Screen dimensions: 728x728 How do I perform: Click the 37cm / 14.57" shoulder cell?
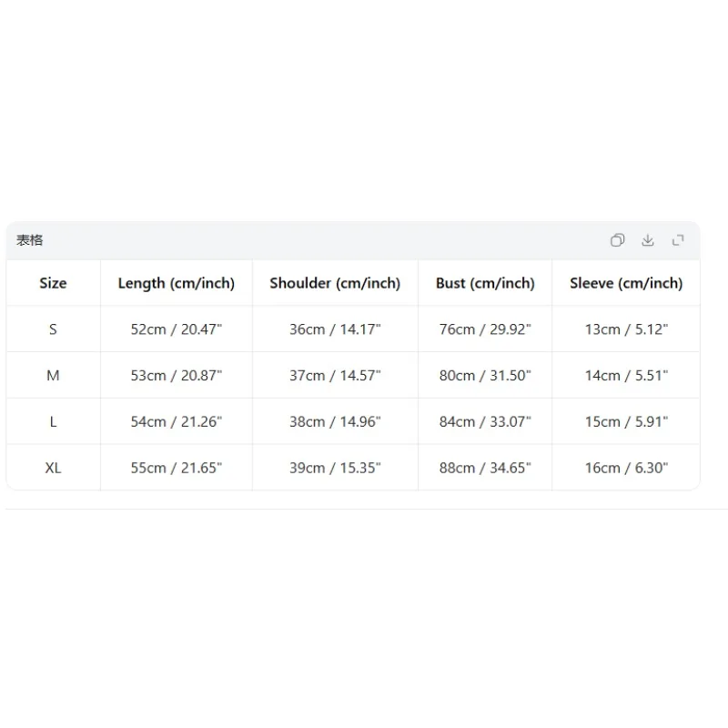(x=335, y=375)
